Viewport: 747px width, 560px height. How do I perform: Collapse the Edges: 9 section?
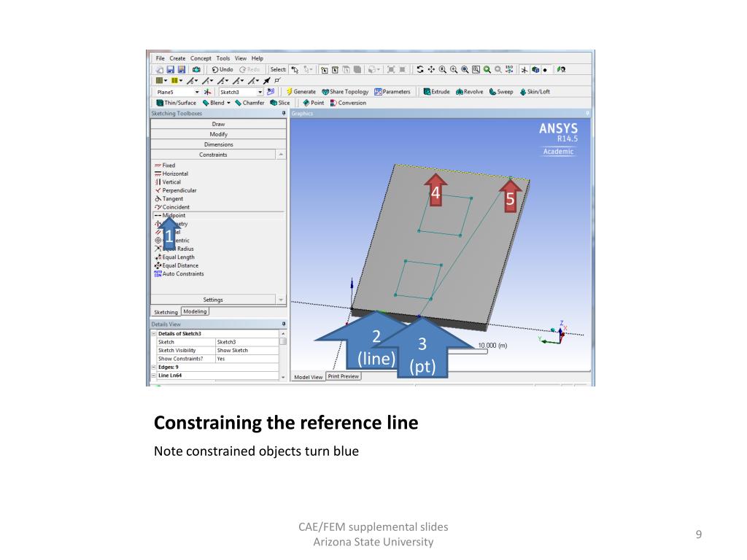(154, 367)
